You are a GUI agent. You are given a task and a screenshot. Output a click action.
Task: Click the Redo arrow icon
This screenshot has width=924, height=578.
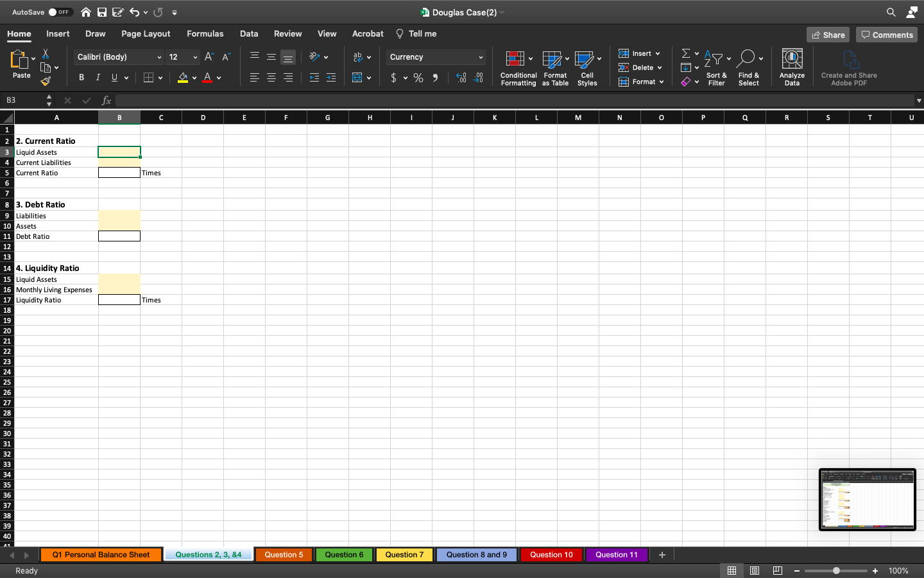coord(158,12)
